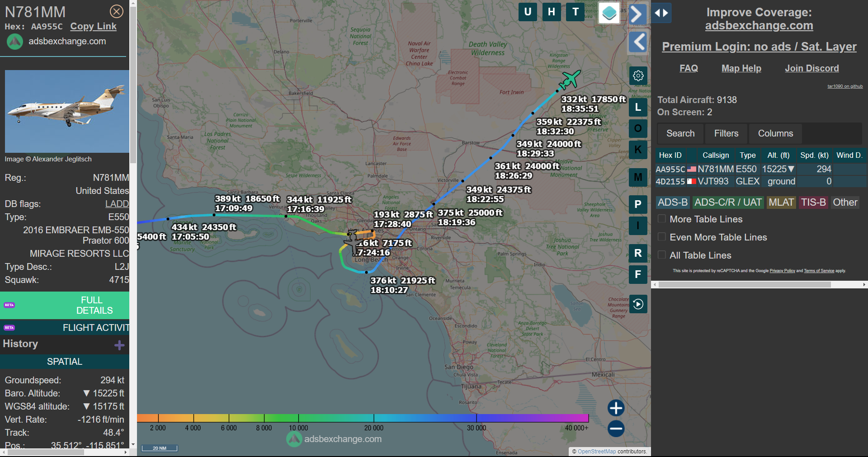This screenshot has height=457, width=868.
Task: Switch to the Filters tab
Action: click(x=726, y=133)
